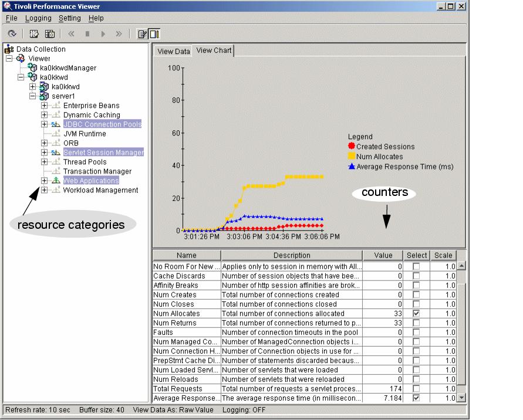Open the Logging menu
This screenshot has height=420, width=523.
[x=38, y=18]
